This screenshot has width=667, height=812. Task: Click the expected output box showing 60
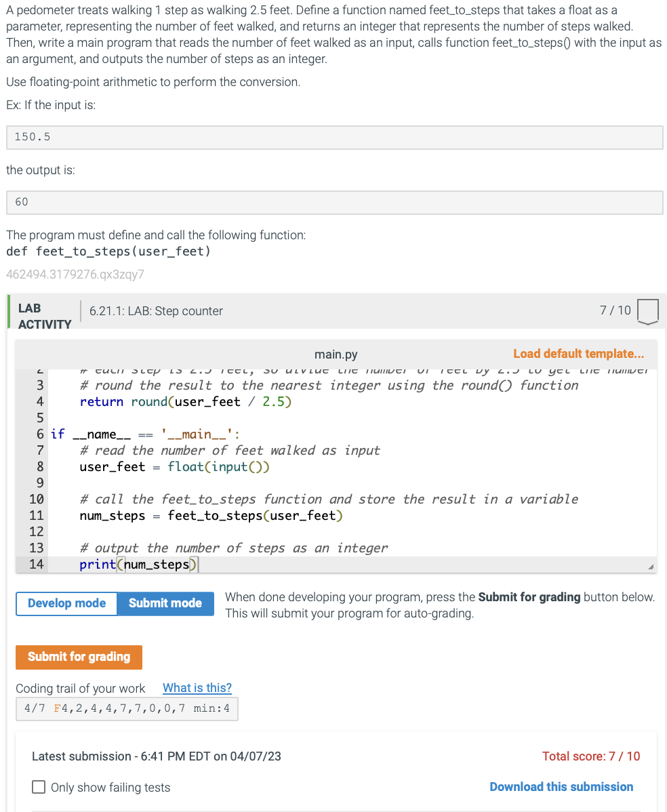[334, 202]
